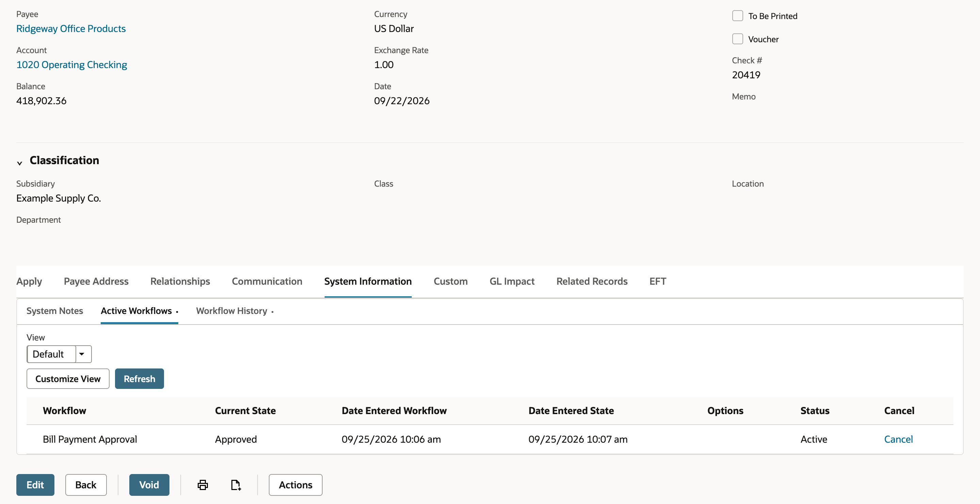Click the print icon in footer toolbar
Image resolution: width=980 pixels, height=504 pixels.
[203, 485]
